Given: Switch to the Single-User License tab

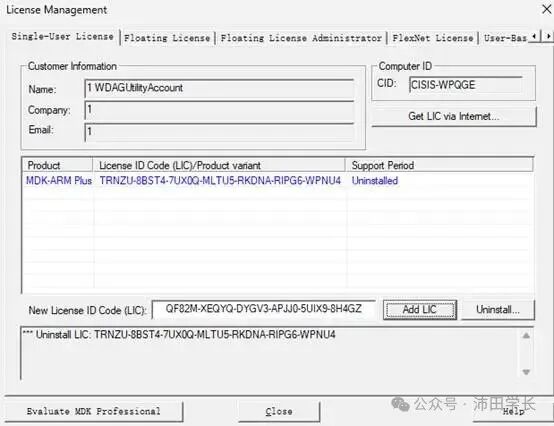Looking at the screenshot, I should [x=62, y=36].
